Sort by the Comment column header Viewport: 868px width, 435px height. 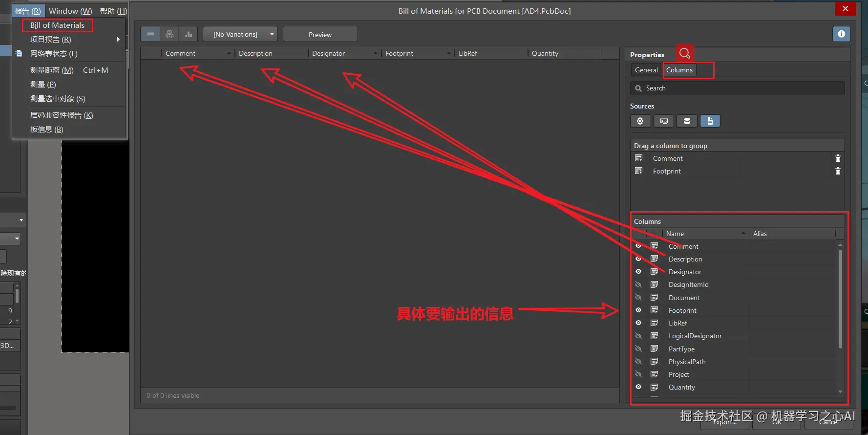[198, 53]
